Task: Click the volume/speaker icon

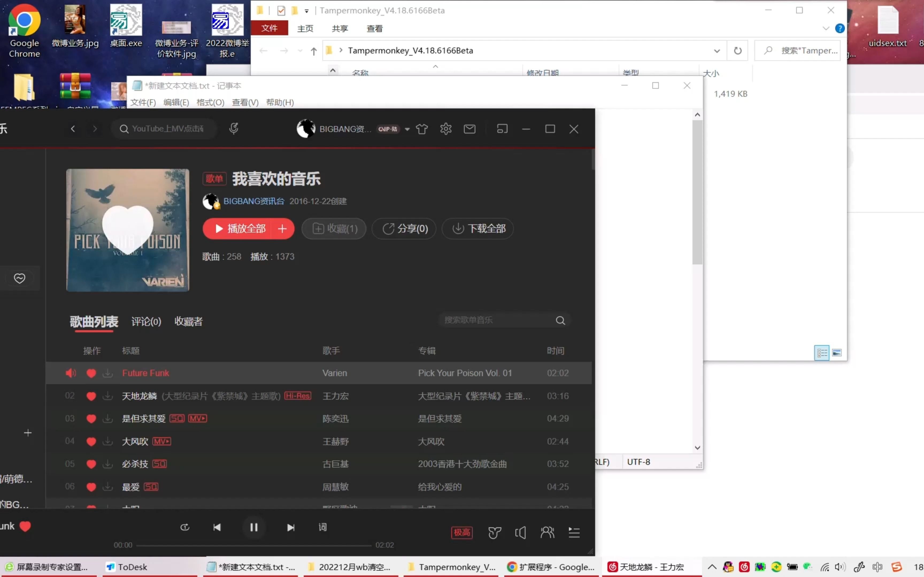Action: [x=520, y=532]
